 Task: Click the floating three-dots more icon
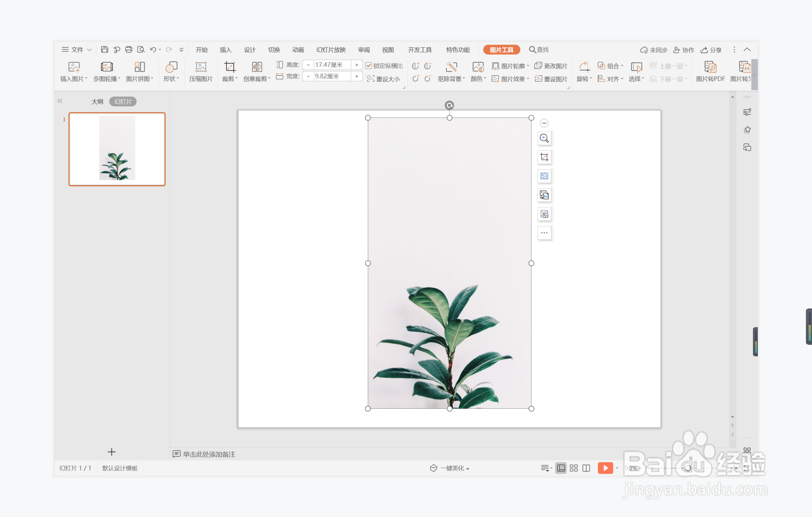tap(544, 233)
